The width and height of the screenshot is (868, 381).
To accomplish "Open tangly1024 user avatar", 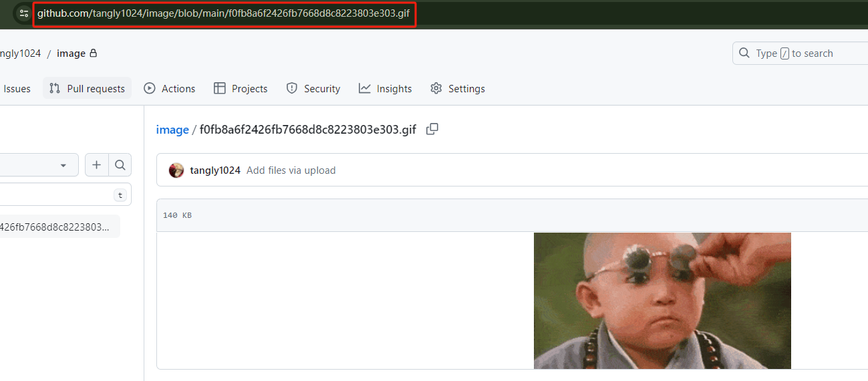I will tap(176, 170).
